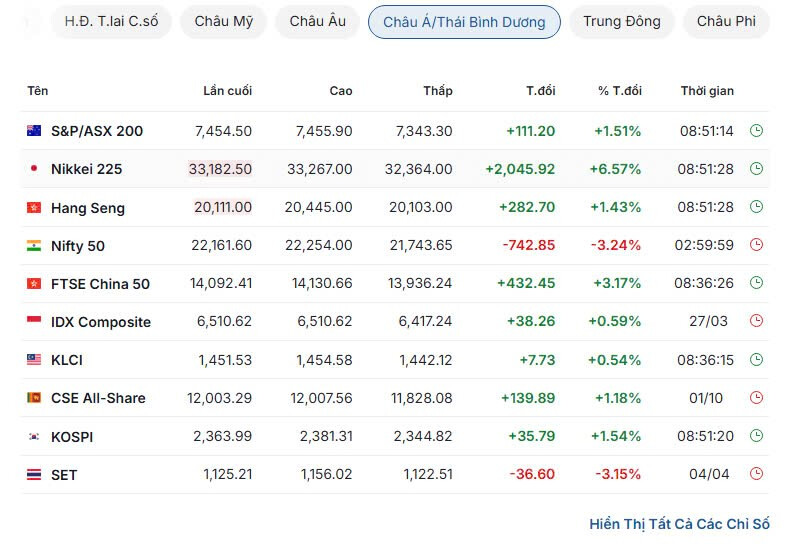
Task: Click the Thailand flag icon beside SET
Action: click(34, 475)
